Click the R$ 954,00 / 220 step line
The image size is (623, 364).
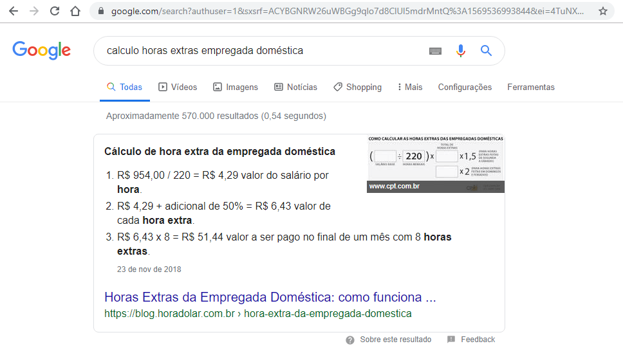pos(223,182)
